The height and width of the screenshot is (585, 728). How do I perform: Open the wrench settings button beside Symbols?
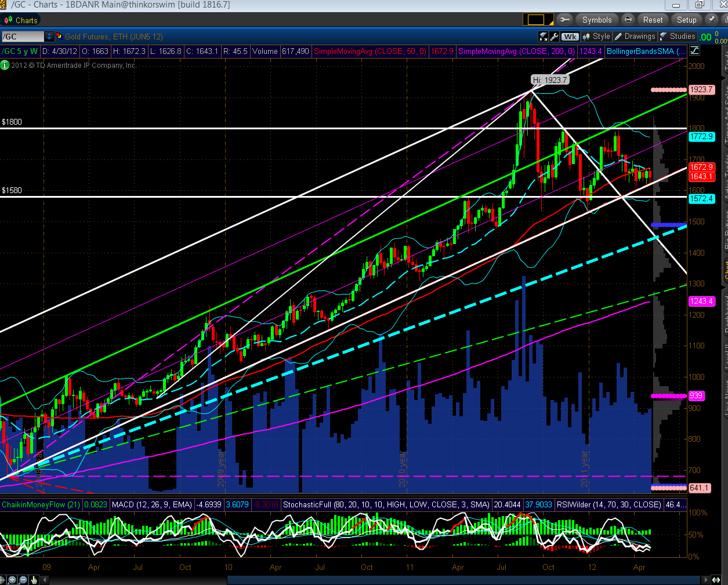click(x=564, y=20)
